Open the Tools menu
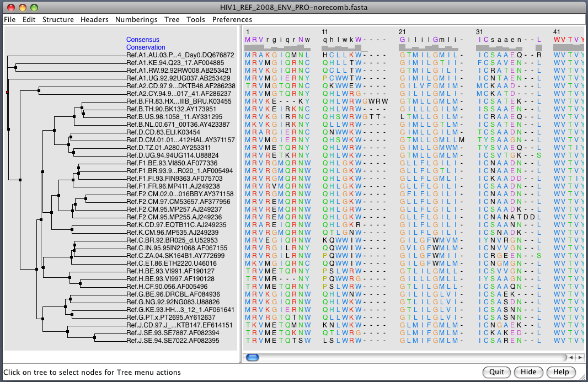The image size is (588, 382). pyautogui.click(x=196, y=19)
